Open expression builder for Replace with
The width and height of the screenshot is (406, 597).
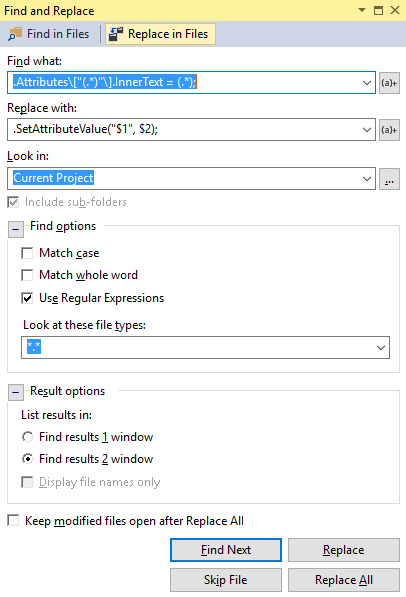[389, 130]
